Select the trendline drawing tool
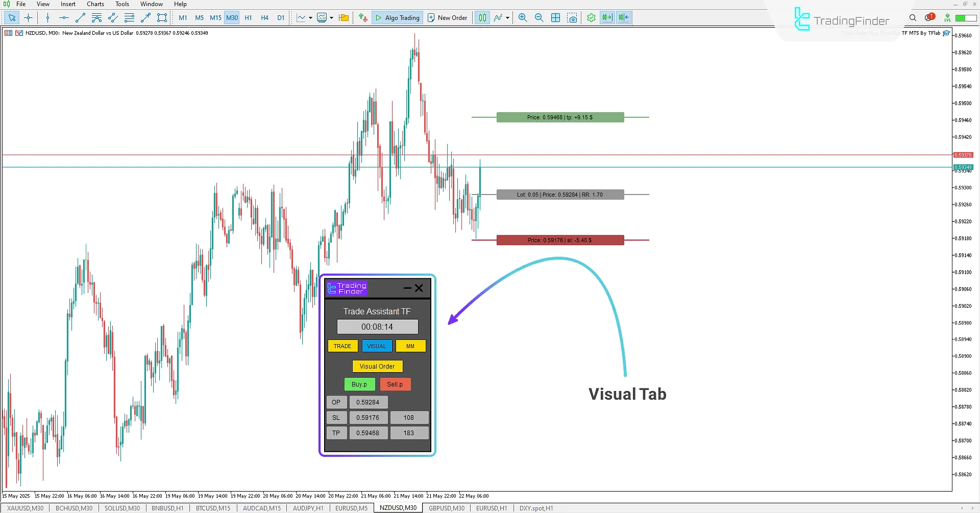 pos(80,17)
